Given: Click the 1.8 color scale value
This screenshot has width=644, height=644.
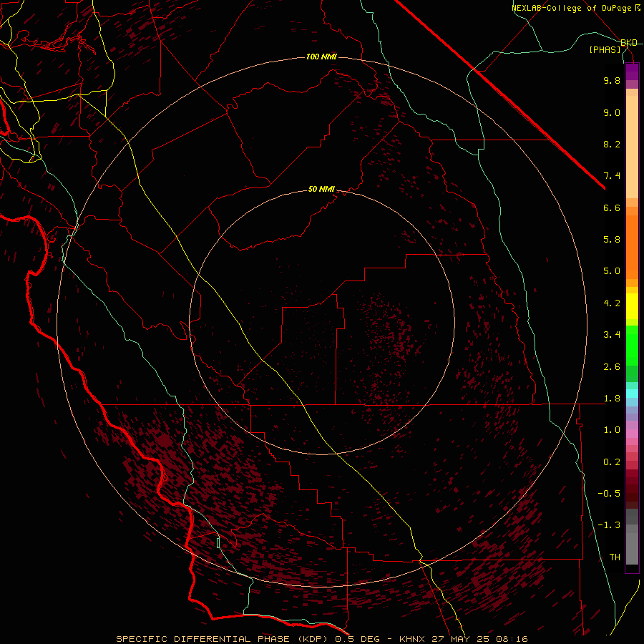Looking at the screenshot, I should (612, 399).
